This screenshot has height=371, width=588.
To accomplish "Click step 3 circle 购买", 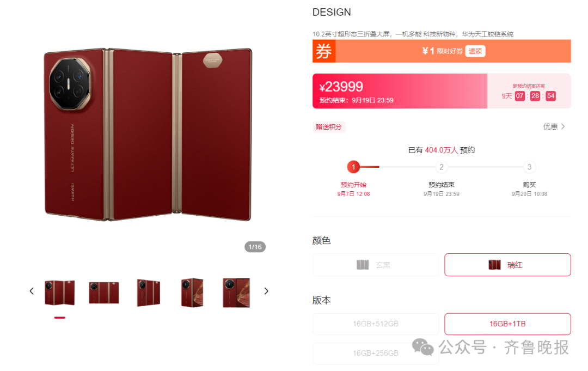I will coord(530,167).
